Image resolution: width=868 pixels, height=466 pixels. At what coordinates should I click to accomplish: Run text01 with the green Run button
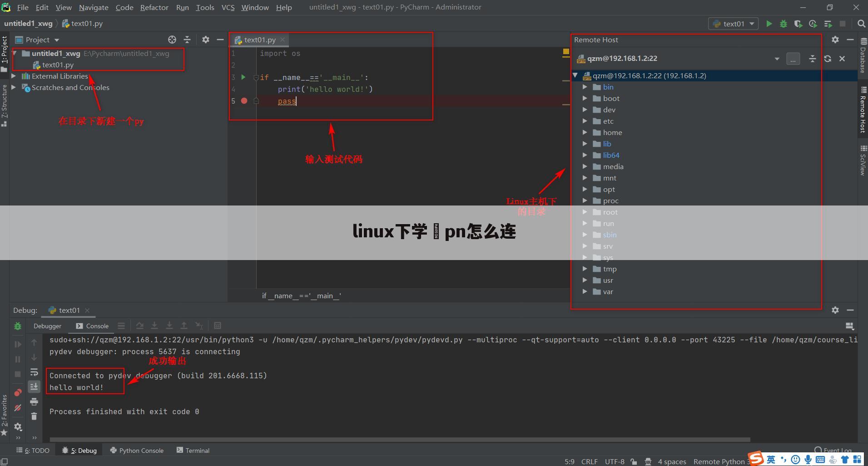click(x=769, y=24)
